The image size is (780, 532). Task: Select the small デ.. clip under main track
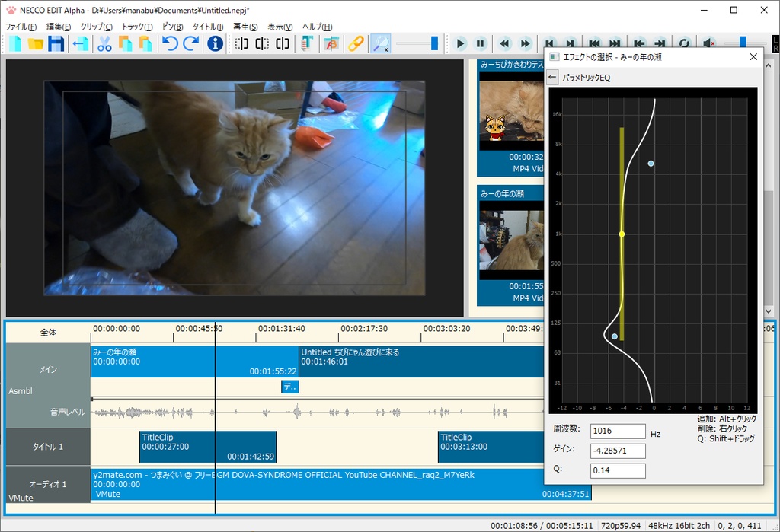point(290,387)
